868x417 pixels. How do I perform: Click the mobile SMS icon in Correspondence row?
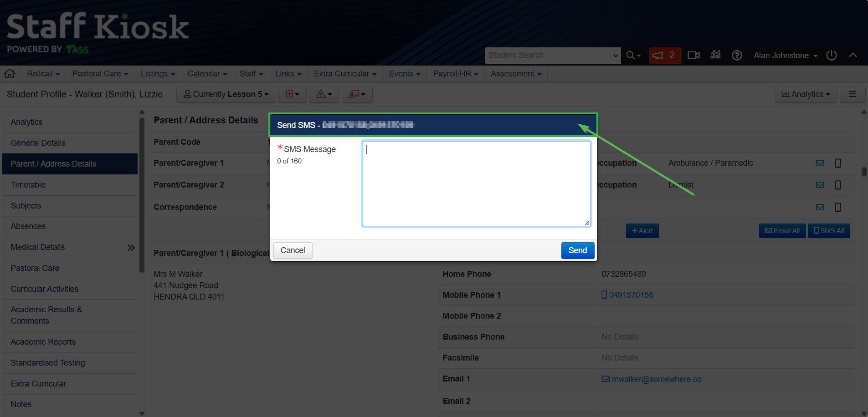[x=837, y=208]
